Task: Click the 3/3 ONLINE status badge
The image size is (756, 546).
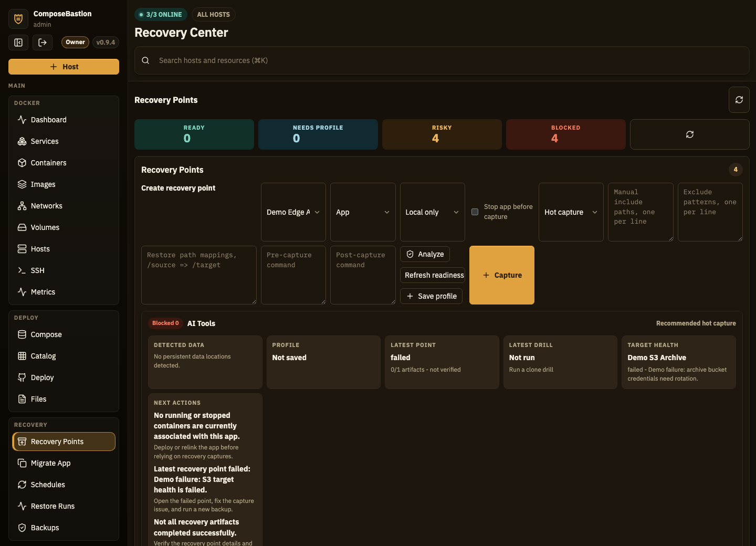Action: [x=161, y=15]
